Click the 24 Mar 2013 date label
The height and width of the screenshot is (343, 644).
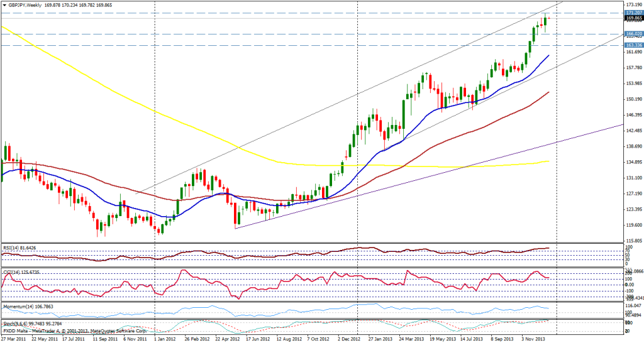[408, 339]
